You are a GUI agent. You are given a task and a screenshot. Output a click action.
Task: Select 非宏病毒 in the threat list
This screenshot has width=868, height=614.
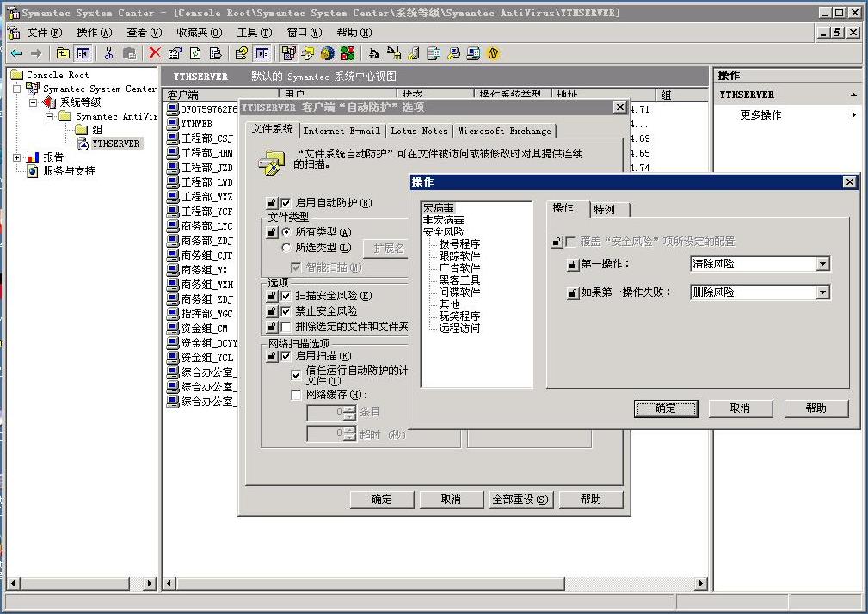443,220
